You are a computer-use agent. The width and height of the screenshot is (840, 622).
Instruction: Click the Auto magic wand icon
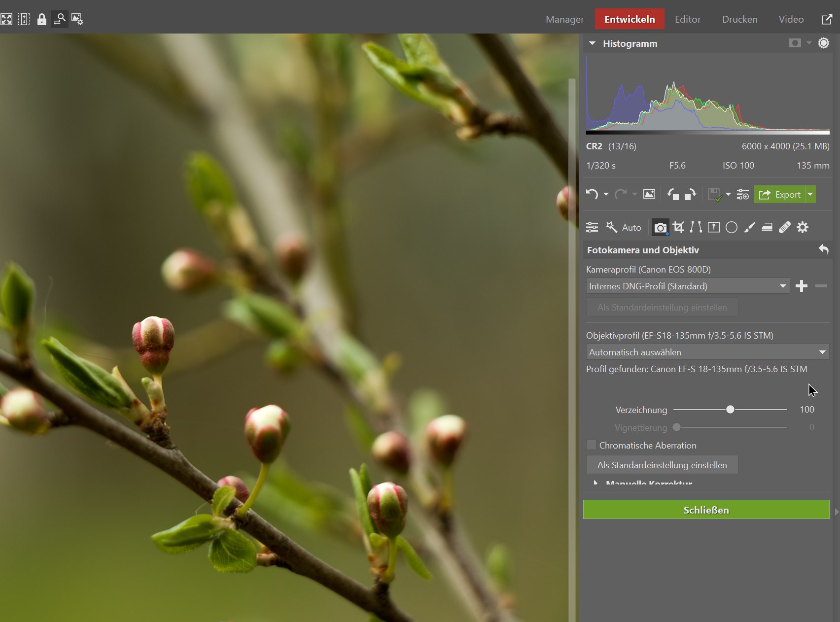coord(612,227)
